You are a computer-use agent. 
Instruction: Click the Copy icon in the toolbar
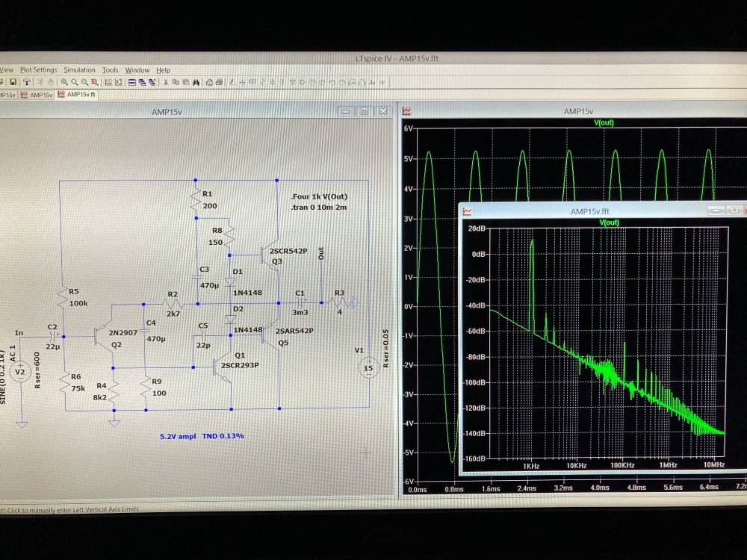176,82
